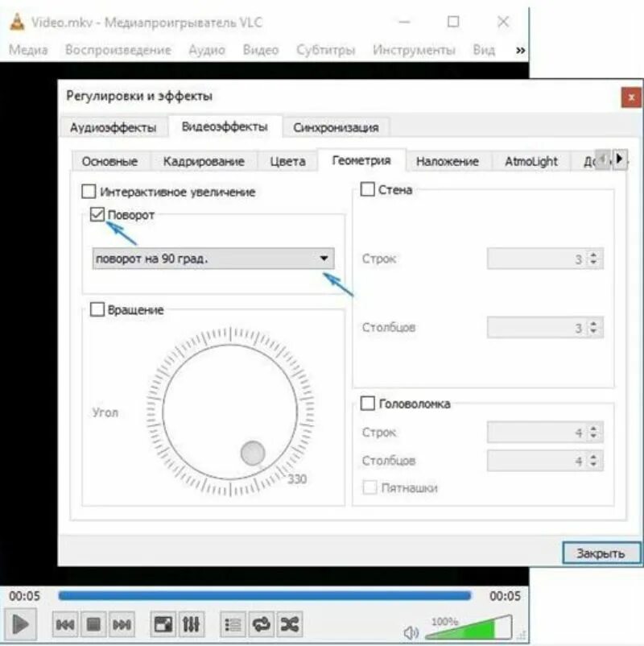
Task: Open the Инструменты menu
Action: (414, 50)
